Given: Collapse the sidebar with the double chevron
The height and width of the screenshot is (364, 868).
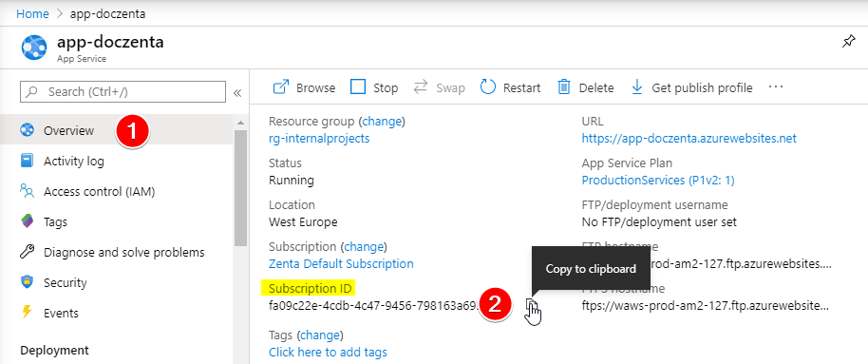Looking at the screenshot, I should [x=237, y=92].
